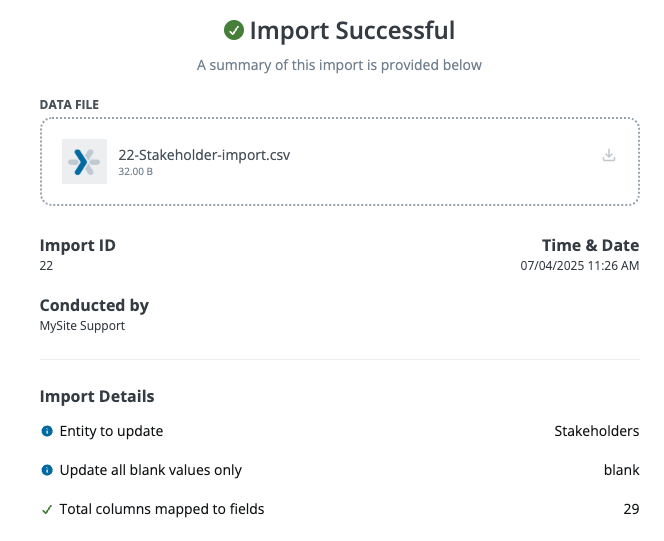Click the summary subtitle text

tap(339, 65)
